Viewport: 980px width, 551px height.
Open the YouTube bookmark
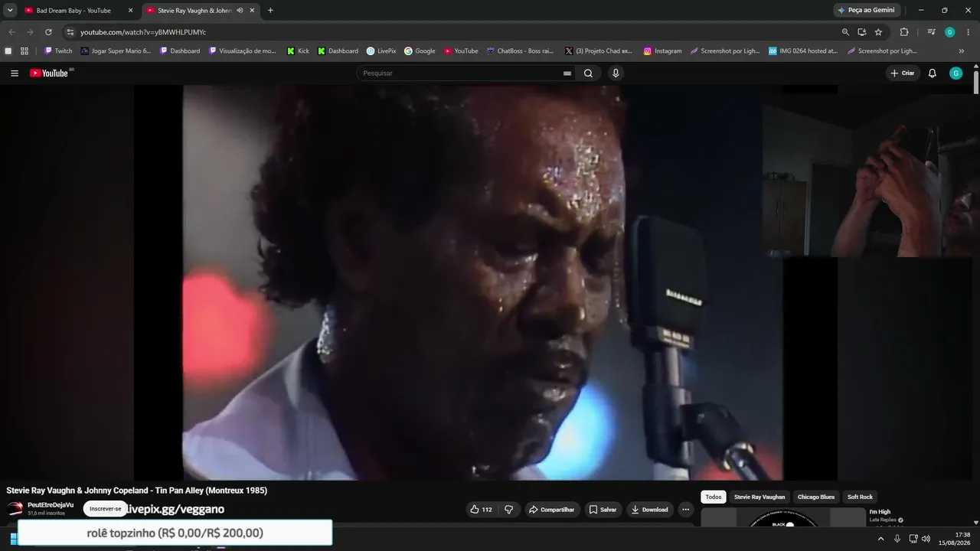click(461, 51)
